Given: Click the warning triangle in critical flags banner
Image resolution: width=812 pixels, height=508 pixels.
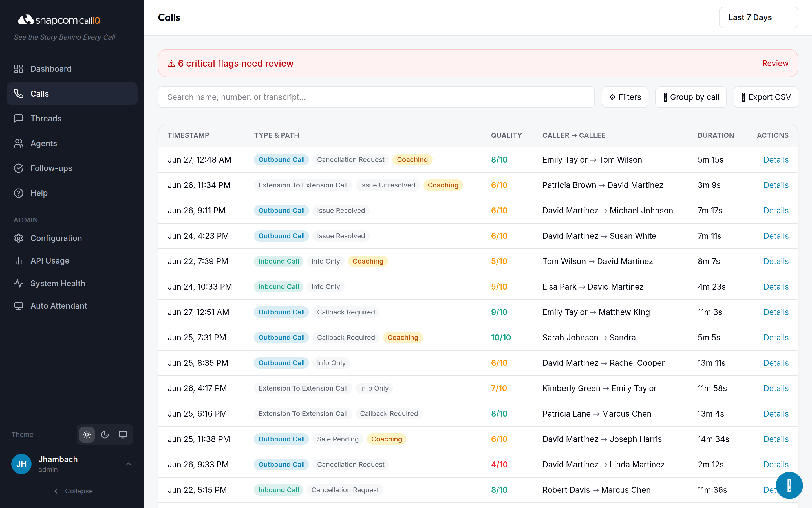Looking at the screenshot, I should coord(171,63).
